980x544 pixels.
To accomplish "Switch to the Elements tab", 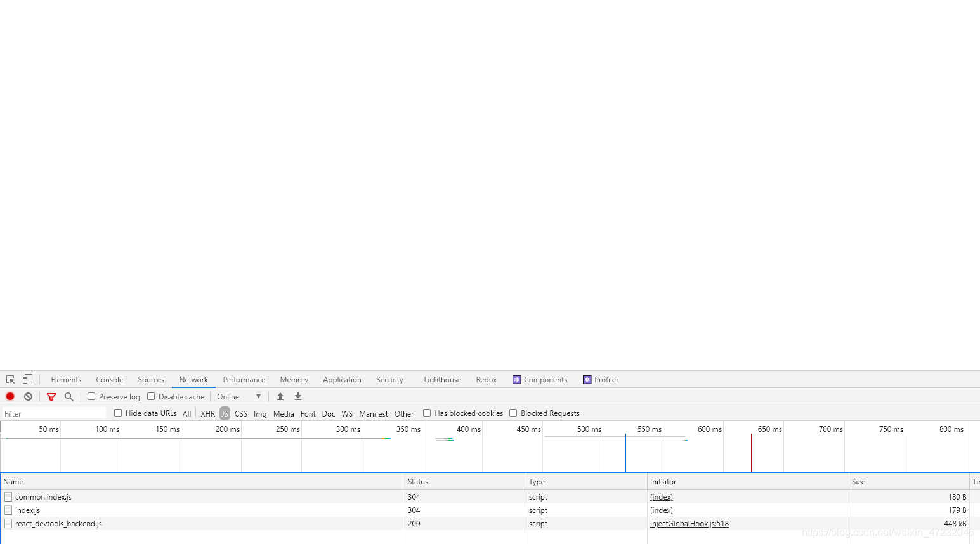I will pos(66,380).
